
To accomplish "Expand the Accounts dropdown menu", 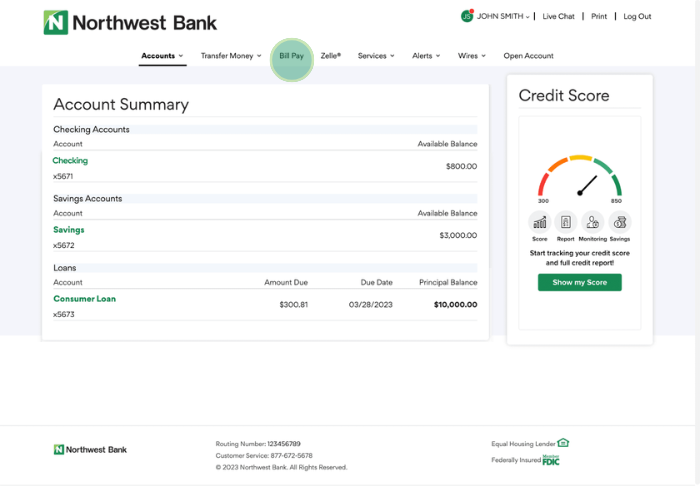I will [x=162, y=56].
